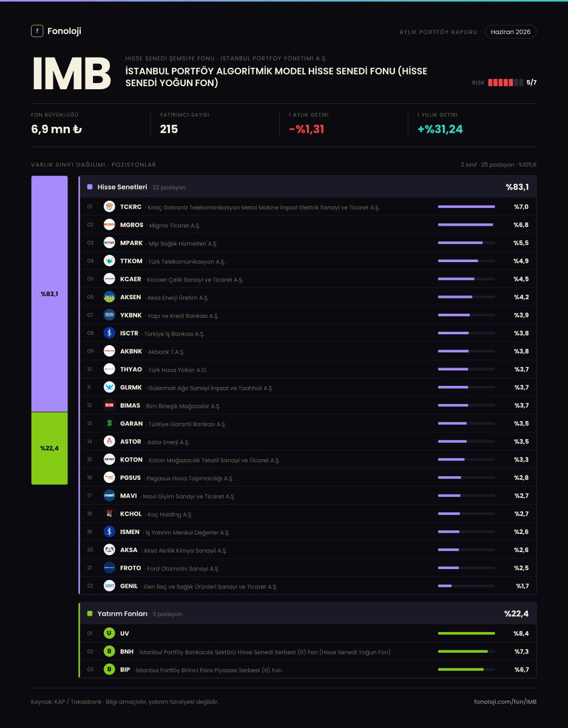
Task: Click the Fonoloji brand name
Action: tap(64, 31)
